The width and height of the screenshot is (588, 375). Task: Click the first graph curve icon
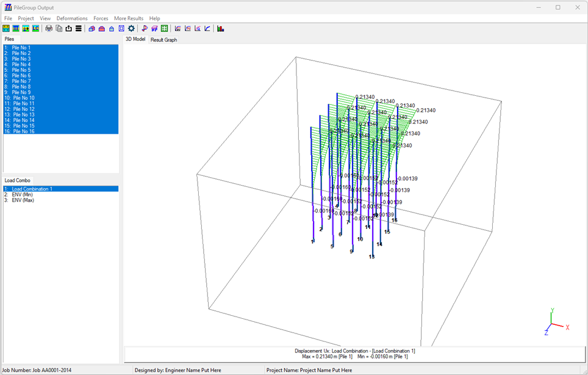(x=177, y=29)
